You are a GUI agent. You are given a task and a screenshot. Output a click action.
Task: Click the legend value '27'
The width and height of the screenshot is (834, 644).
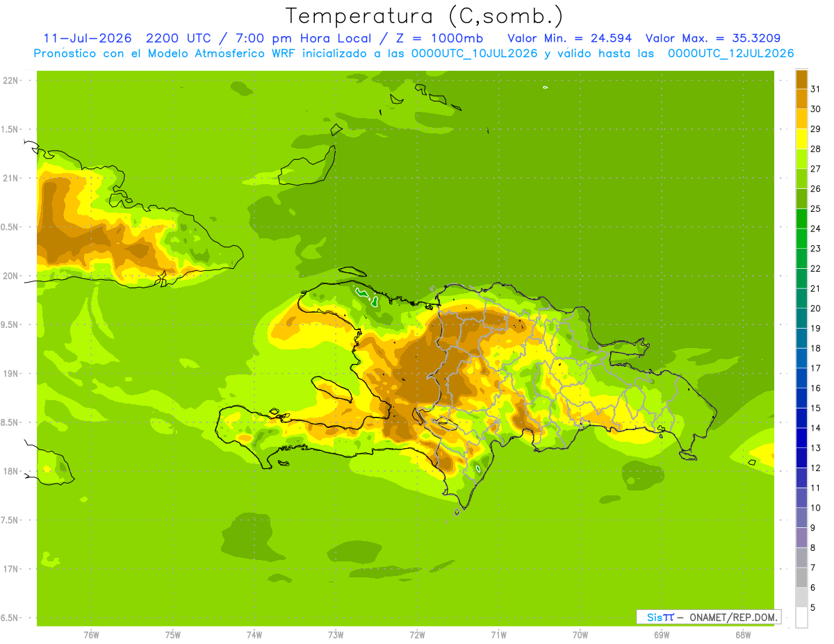pyautogui.click(x=816, y=169)
